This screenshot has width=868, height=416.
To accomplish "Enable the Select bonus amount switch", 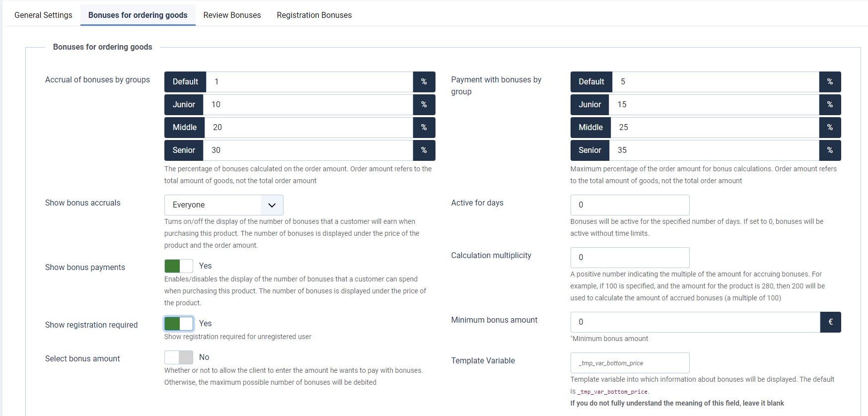I will click(x=179, y=357).
